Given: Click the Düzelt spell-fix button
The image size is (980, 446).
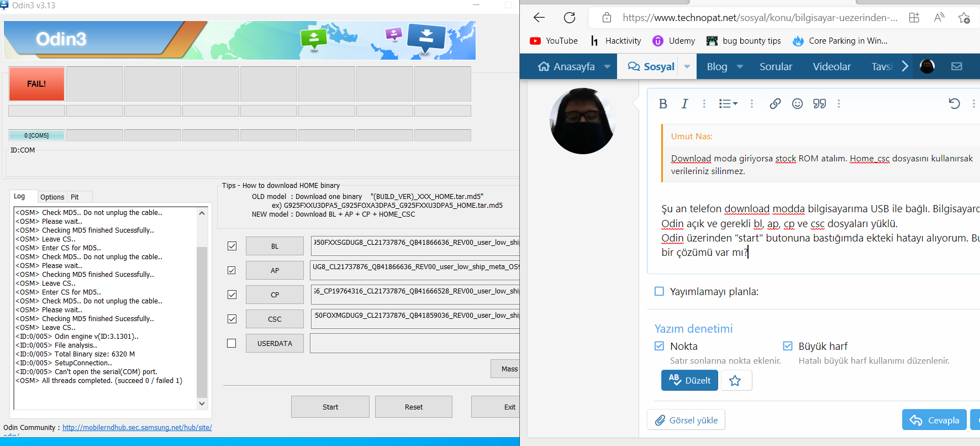Looking at the screenshot, I should [689, 381].
